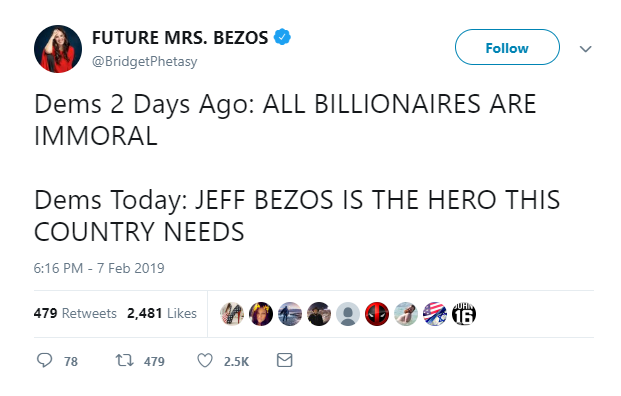Viewport: 621px width, 396px height.
Task: Click the 2.5K likes count
Action: (x=236, y=361)
